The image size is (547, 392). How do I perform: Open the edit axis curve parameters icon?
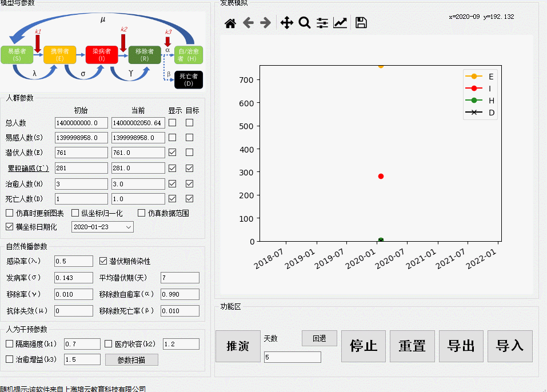coord(340,23)
